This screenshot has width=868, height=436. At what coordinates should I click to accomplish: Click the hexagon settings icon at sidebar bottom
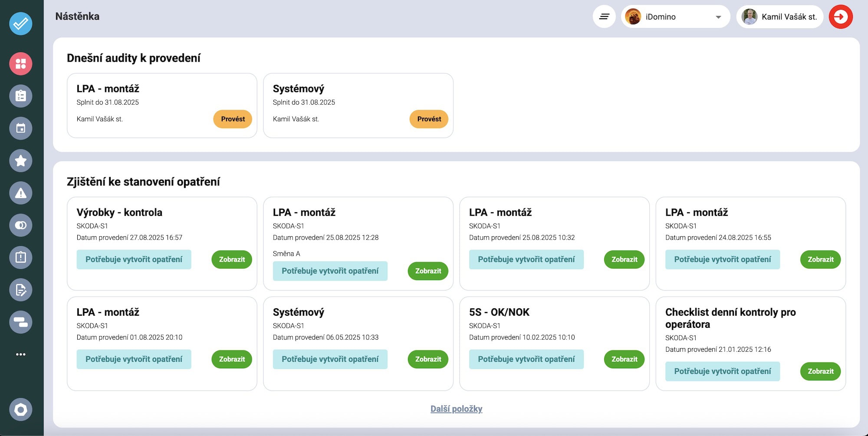click(x=20, y=410)
